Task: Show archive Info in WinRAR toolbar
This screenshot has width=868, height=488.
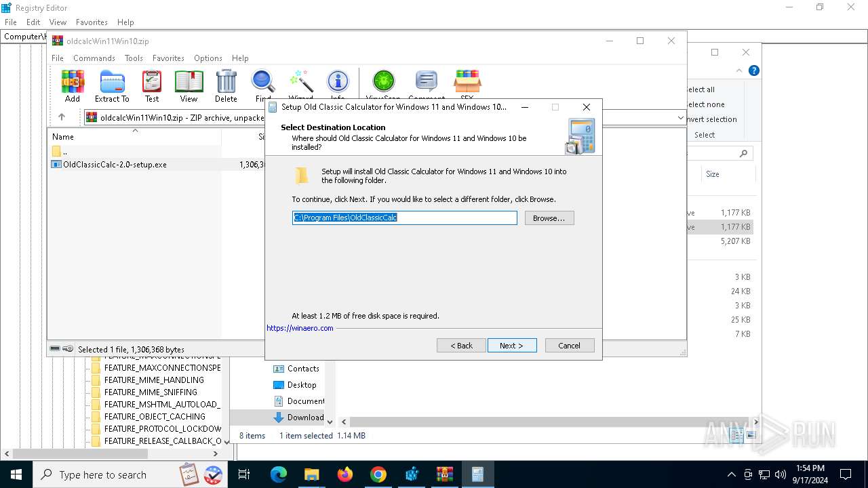Action: pyautogui.click(x=338, y=82)
